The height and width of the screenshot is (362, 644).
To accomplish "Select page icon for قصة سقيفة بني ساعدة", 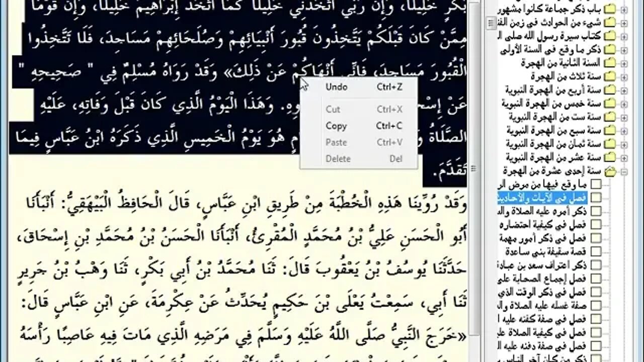I will (x=596, y=251).
